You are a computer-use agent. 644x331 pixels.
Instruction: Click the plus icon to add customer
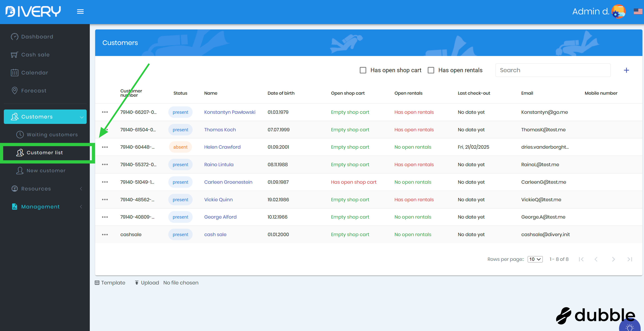coord(626,70)
